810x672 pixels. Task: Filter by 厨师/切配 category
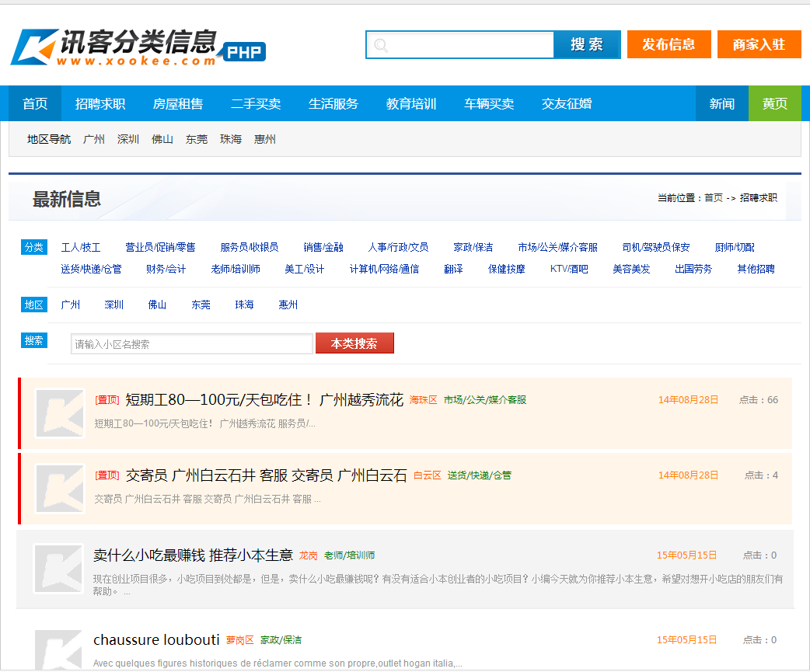pyautogui.click(x=735, y=247)
